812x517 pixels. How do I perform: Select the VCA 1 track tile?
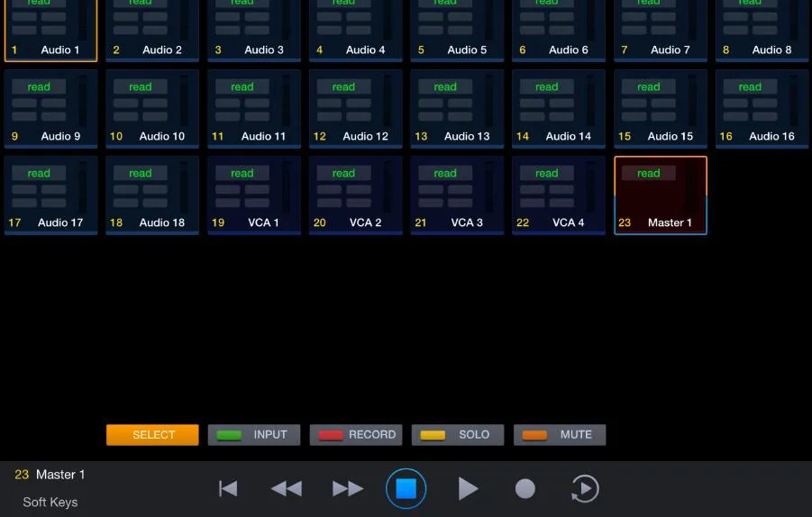[254, 195]
